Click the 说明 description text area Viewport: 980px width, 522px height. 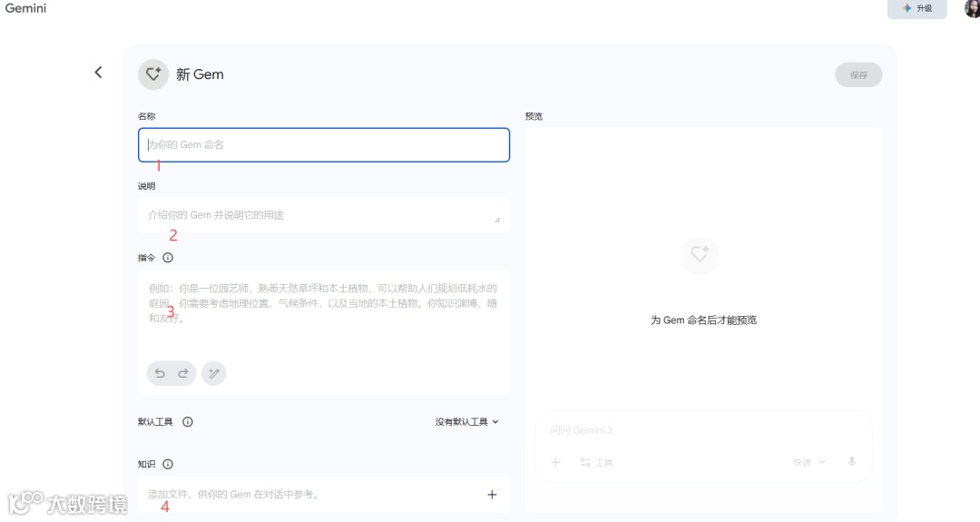tap(324, 215)
